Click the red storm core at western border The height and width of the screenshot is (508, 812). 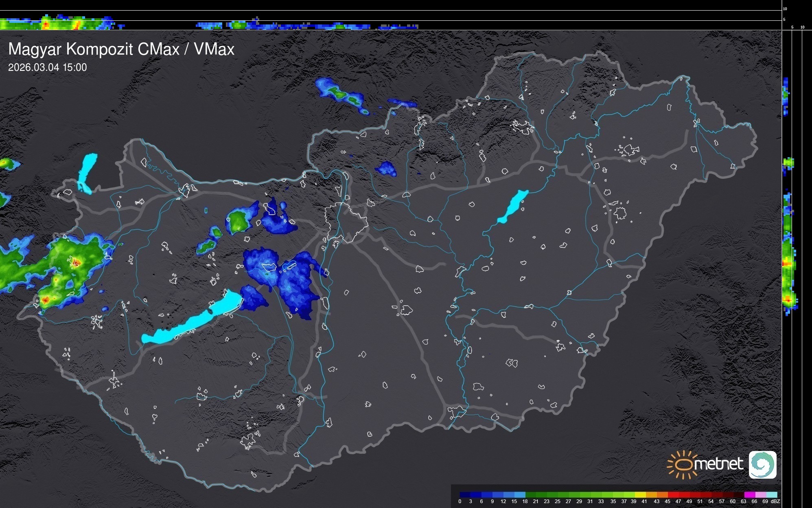(76, 262)
